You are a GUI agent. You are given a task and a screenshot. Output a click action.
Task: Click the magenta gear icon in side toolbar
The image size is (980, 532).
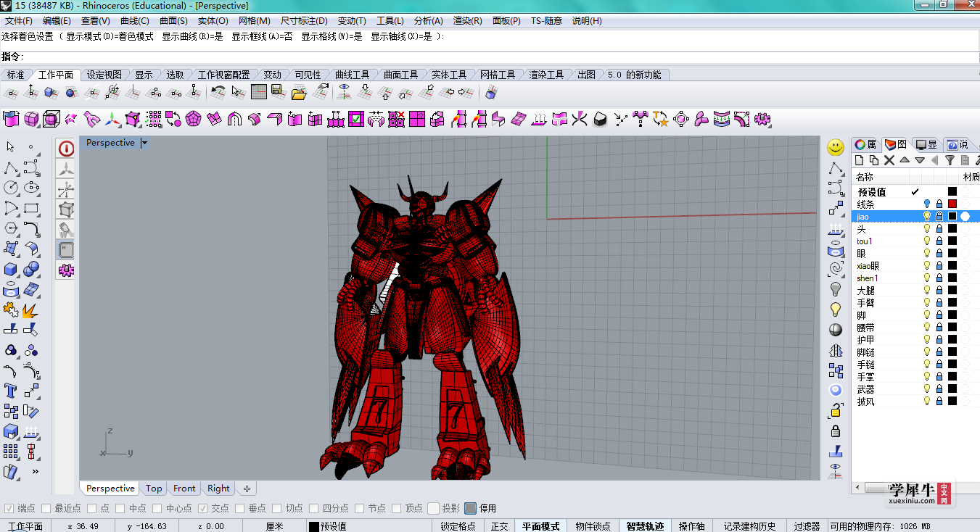[66, 270]
